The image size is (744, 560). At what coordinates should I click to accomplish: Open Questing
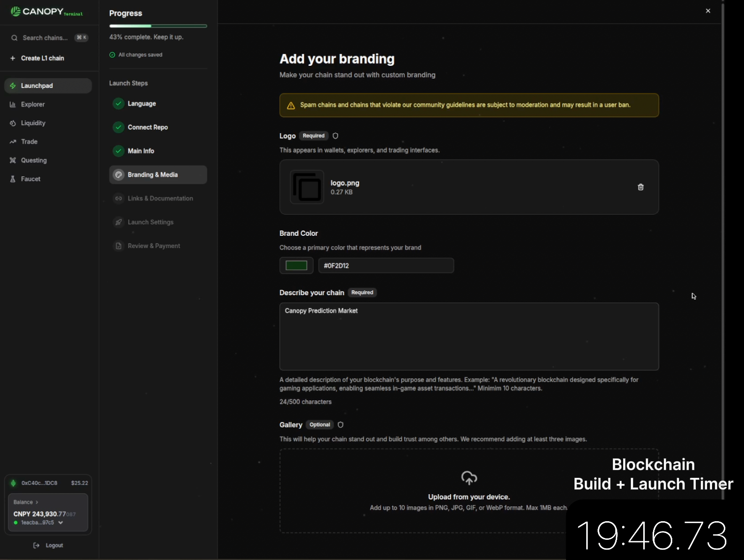point(34,160)
